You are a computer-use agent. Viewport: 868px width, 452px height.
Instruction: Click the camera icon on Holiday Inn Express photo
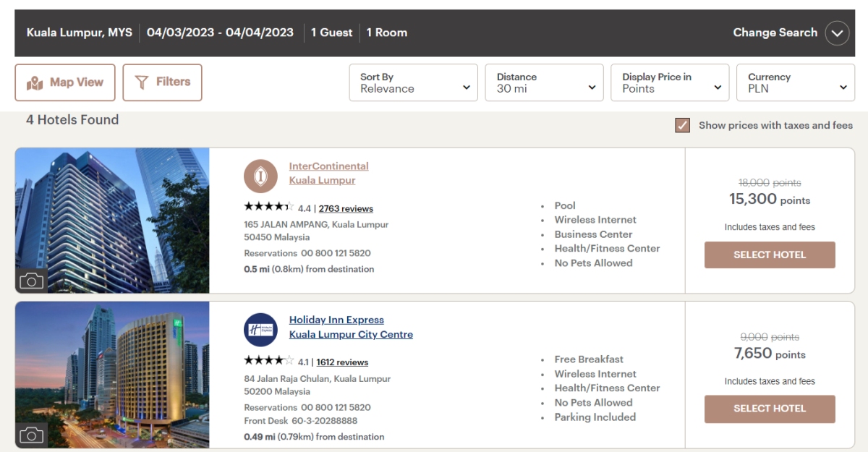[31, 435]
